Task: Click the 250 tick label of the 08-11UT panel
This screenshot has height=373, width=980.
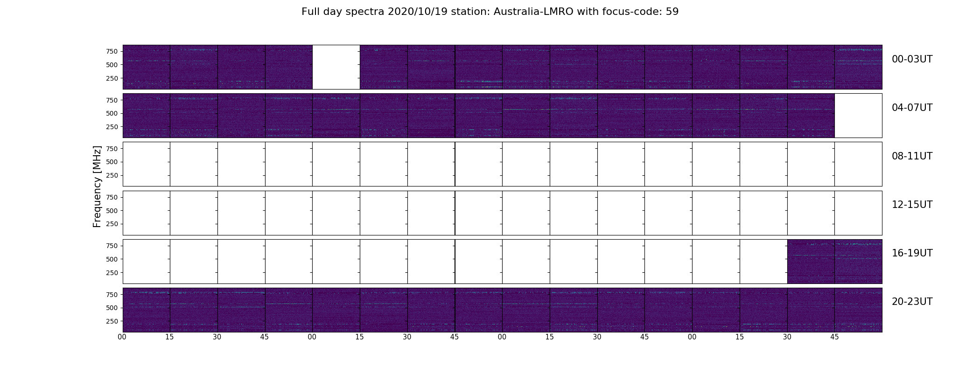Action: pyautogui.click(x=112, y=175)
